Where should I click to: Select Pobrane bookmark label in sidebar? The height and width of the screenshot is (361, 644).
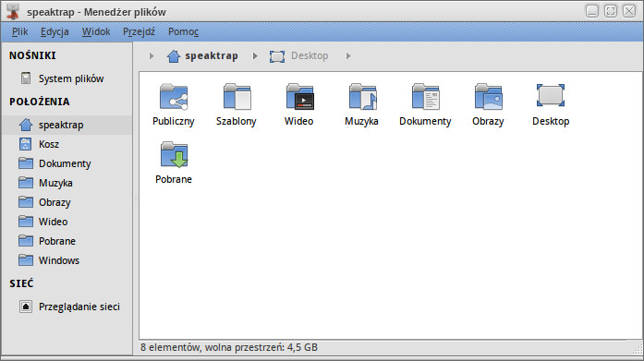[x=57, y=241]
